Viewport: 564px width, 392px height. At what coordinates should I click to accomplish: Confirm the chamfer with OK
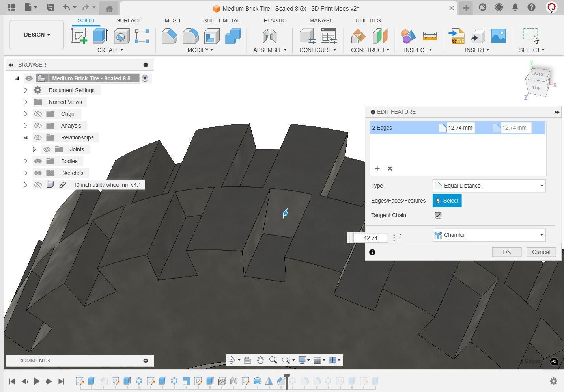(x=507, y=252)
